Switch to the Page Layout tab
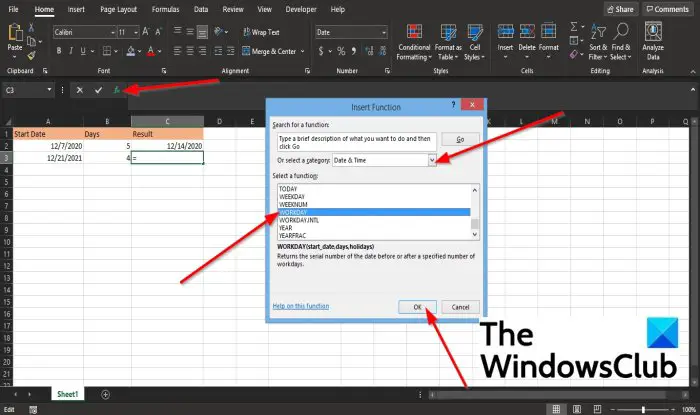Screen dimensions: 700x415 [118, 9]
